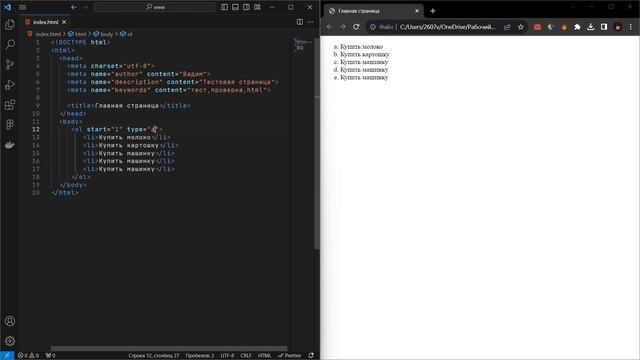Select the index.html editor tab
The width and height of the screenshot is (640, 360).
pyautogui.click(x=45, y=22)
